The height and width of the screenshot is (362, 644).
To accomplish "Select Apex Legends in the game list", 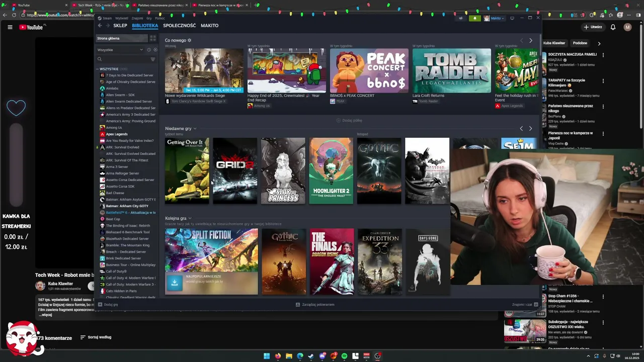I will point(117,134).
